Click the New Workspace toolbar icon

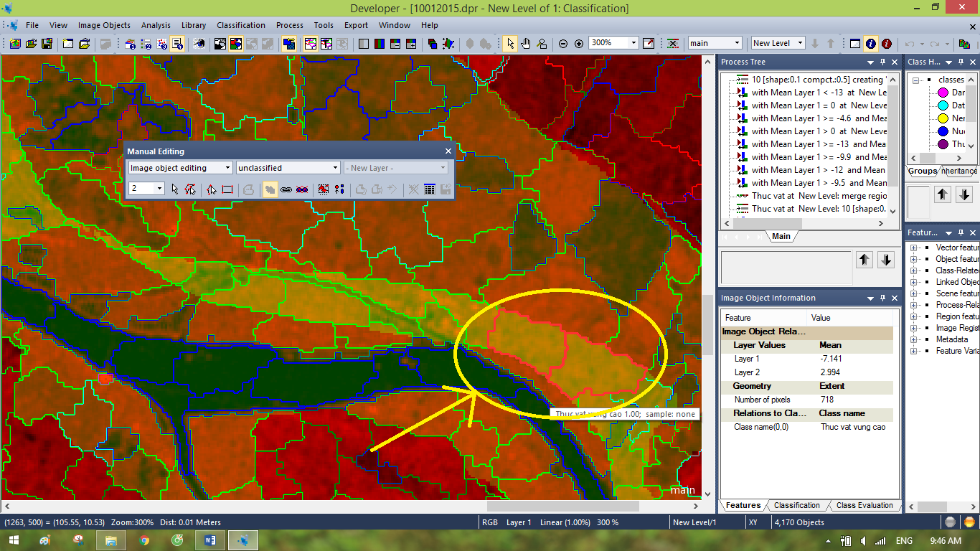click(x=68, y=43)
